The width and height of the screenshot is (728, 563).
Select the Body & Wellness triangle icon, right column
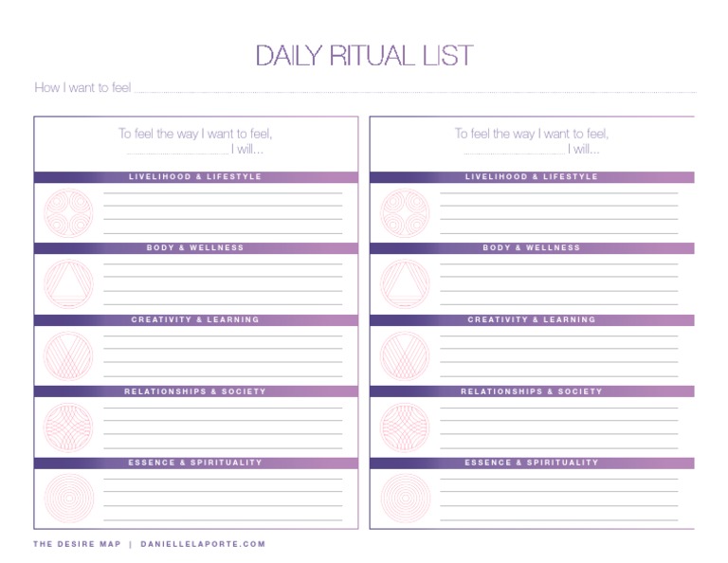pos(405,284)
